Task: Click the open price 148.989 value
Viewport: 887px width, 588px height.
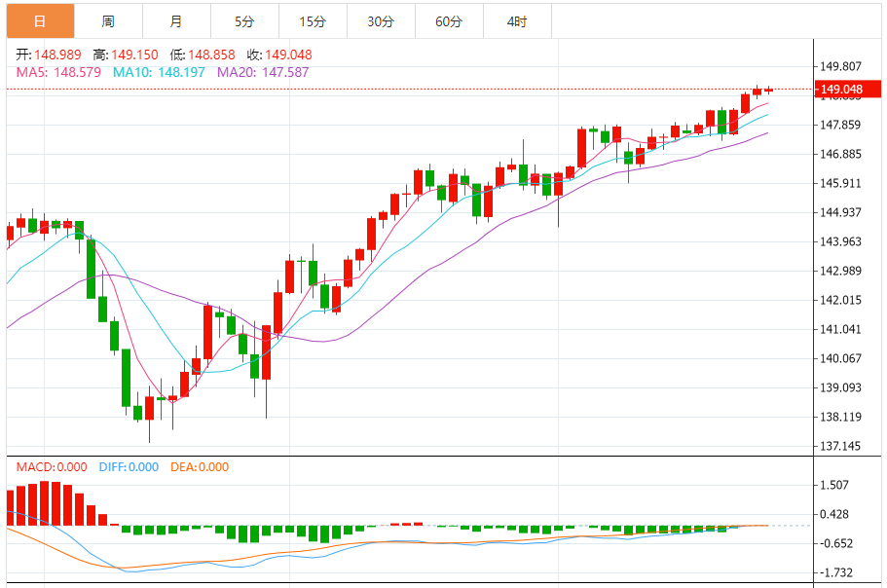Action: 57,55
